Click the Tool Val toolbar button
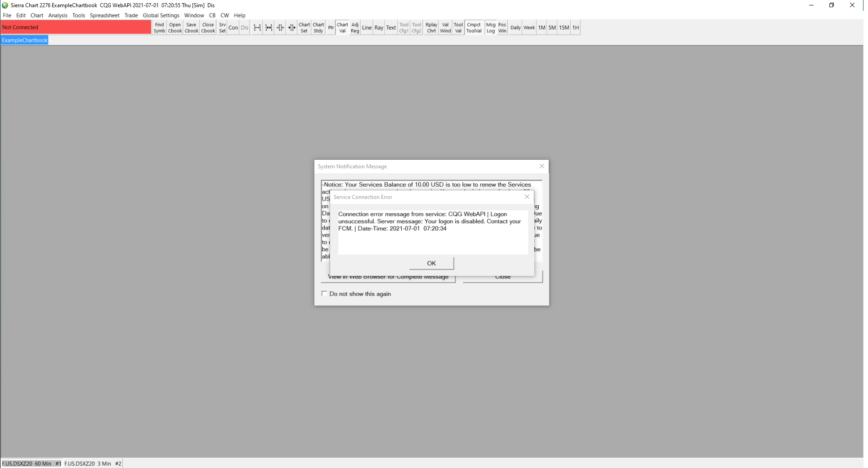Image resolution: width=868 pixels, height=468 pixels. 458,28
